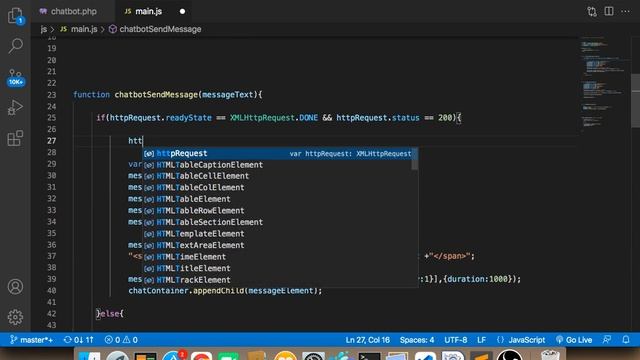Click the master* branch in the status bar
This screenshot has width=640, height=360.
[x=32, y=340]
